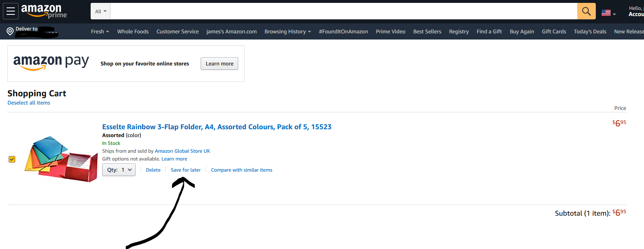Click the Amazon Prime logo
This screenshot has width=644, height=249.
click(x=44, y=11)
